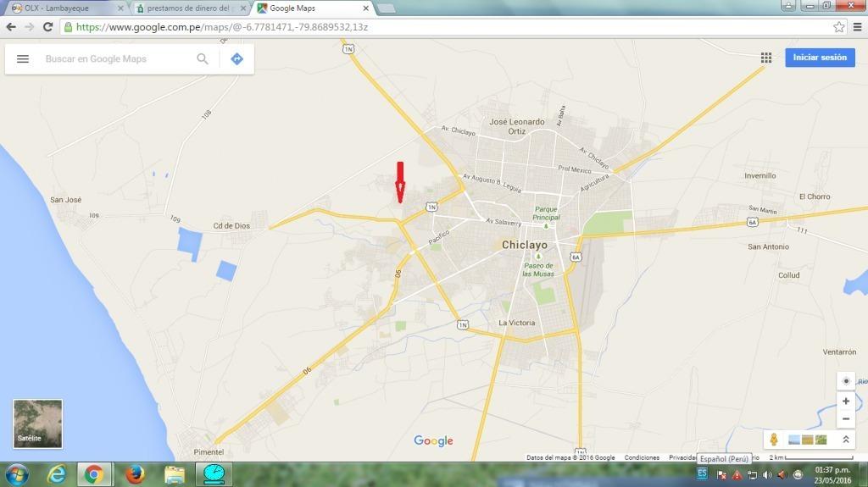Click the Cd de Dios label

[231, 226]
